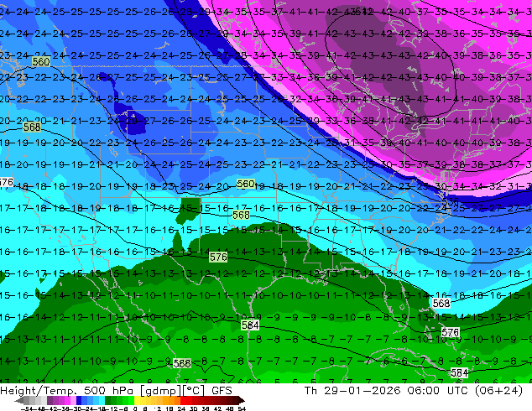The width and height of the screenshot is (532, 411).
Task: Click the 584 contour label over the western Gulf
Action: pos(250,325)
